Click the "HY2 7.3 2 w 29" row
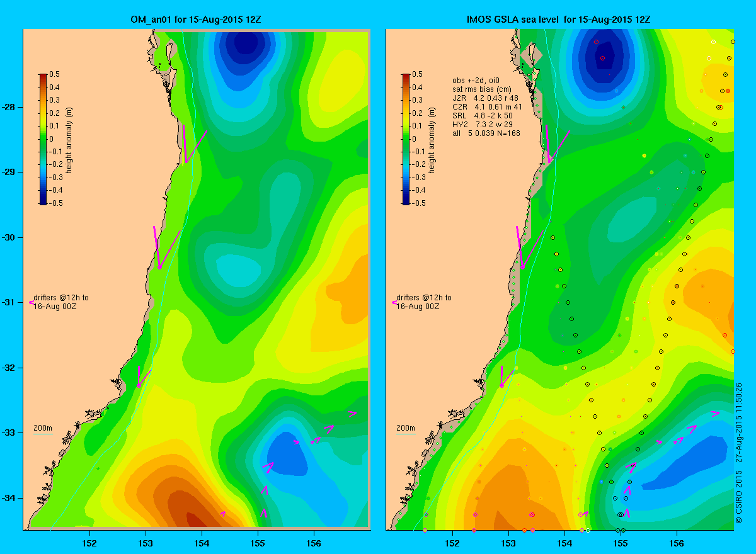The image size is (756, 554). click(484, 125)
